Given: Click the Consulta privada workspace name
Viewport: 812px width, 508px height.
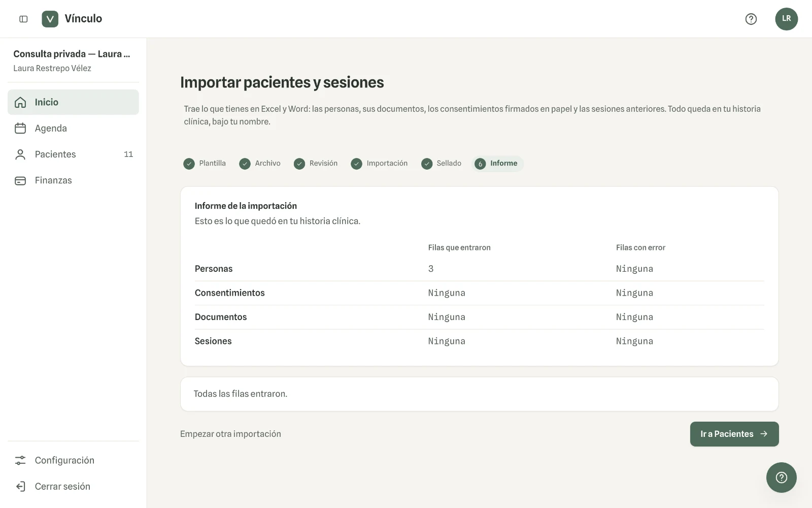Looking at the screenshot, I should tap(72, 54).
